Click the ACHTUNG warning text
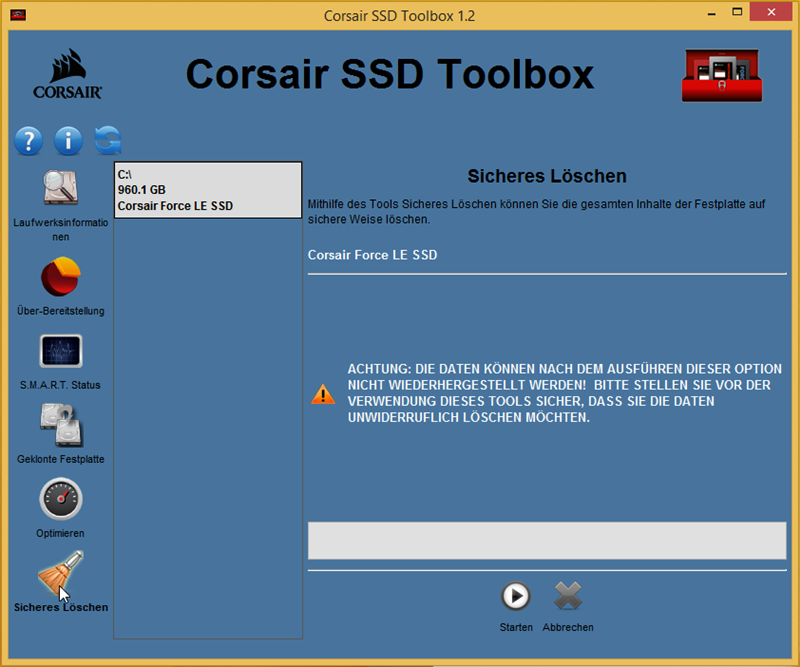The width and height of the screenshot is (800, 667). [x=565, y=393]
